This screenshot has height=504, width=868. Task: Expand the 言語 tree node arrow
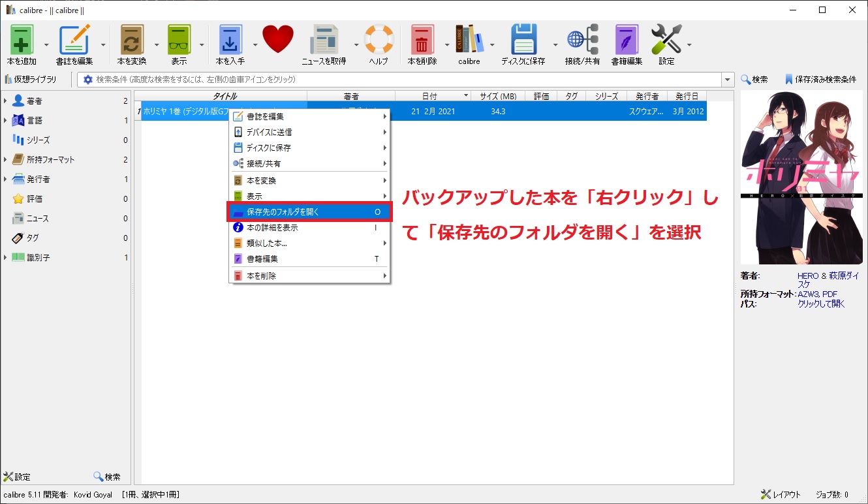(x=5, y=121)
